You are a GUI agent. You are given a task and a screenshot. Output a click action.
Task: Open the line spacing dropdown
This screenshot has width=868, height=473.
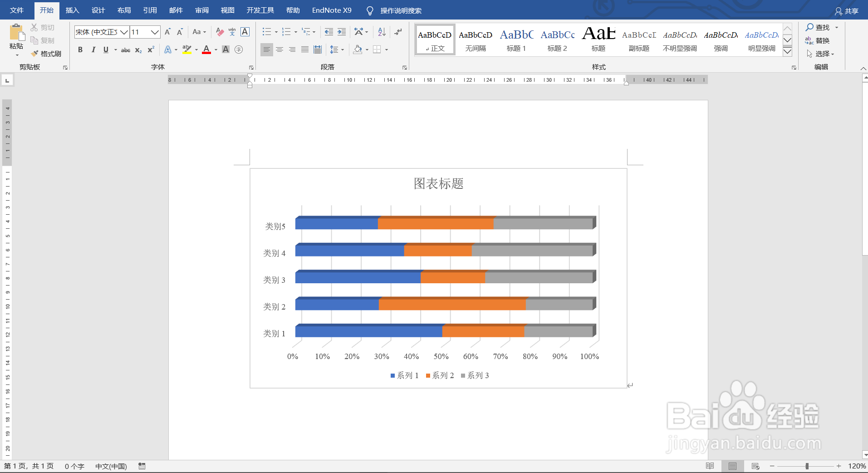pyautogui.click(x=337, y=49)
